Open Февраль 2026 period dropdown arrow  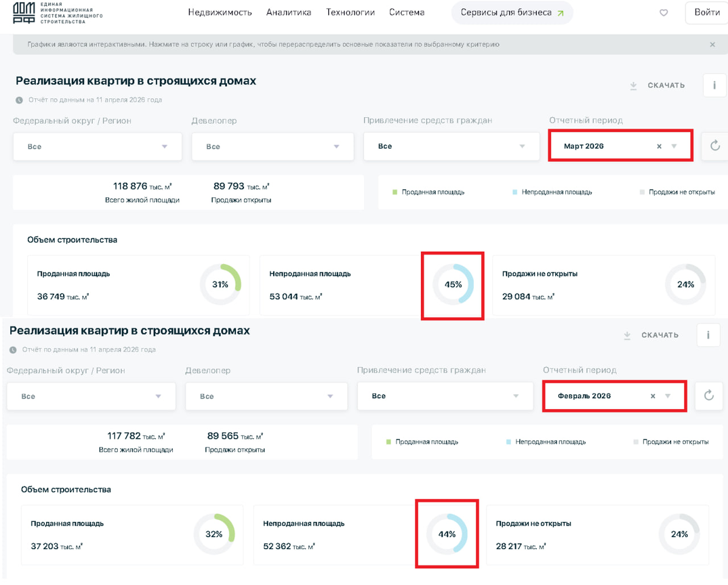[668, 396]
